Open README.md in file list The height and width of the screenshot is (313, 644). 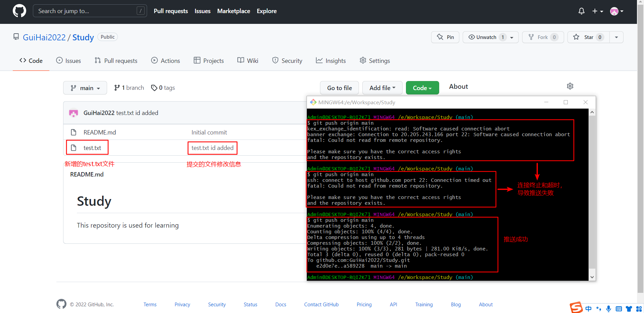100,132
